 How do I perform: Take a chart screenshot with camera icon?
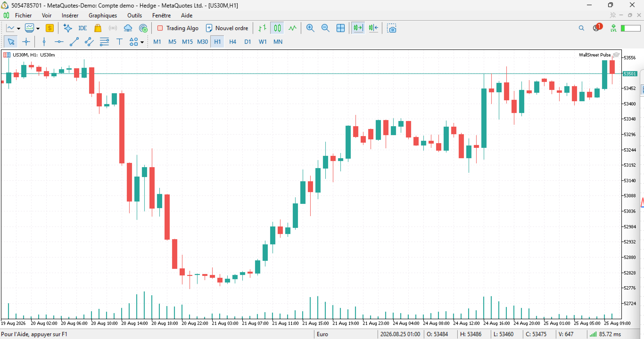[392, 28]
